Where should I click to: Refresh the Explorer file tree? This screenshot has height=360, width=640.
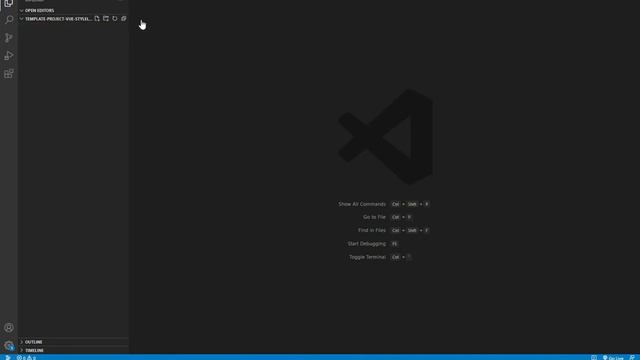coord(115,19)
